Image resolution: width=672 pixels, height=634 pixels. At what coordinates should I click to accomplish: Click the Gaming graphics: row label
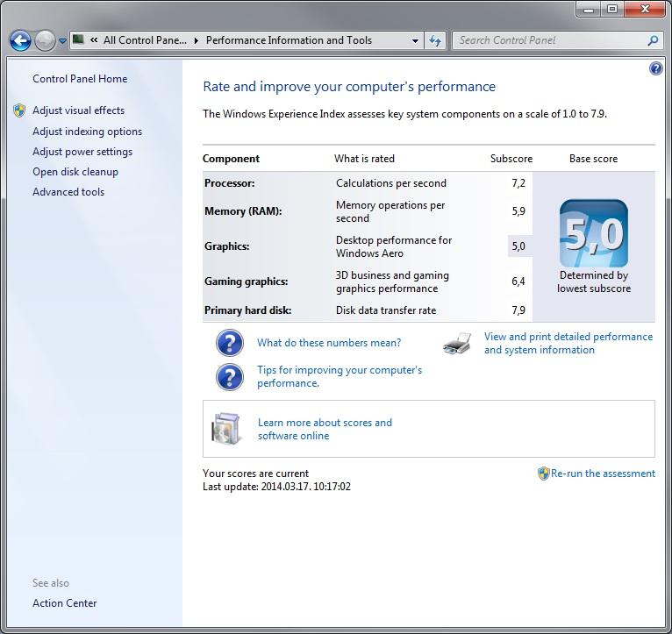[246, 281]
